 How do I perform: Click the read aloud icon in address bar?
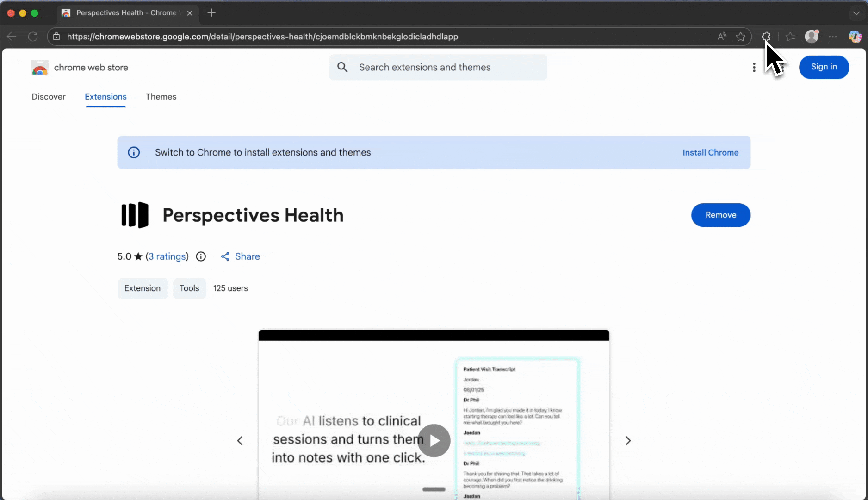pyautogui.click(x=721, y=37)
